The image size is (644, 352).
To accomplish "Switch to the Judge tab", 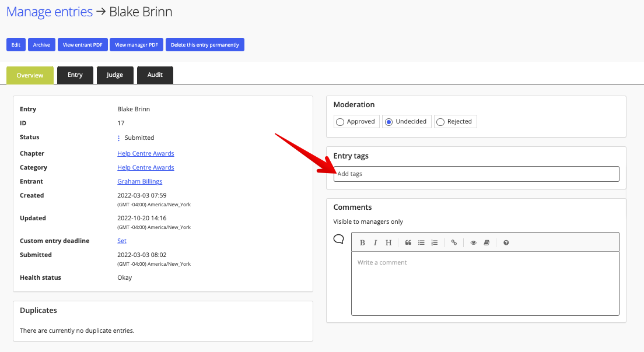I will (115, 75).
